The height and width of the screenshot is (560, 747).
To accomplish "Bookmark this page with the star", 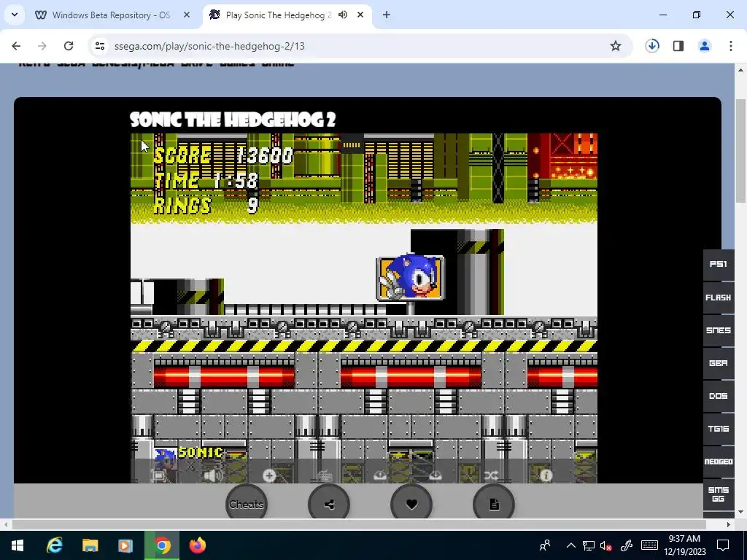I will [x=616, y=46].
